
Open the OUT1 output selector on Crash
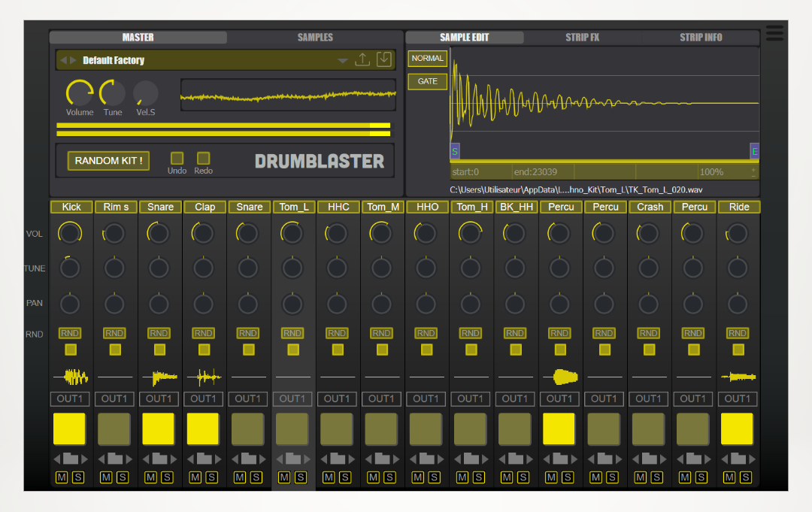(648, 398)
